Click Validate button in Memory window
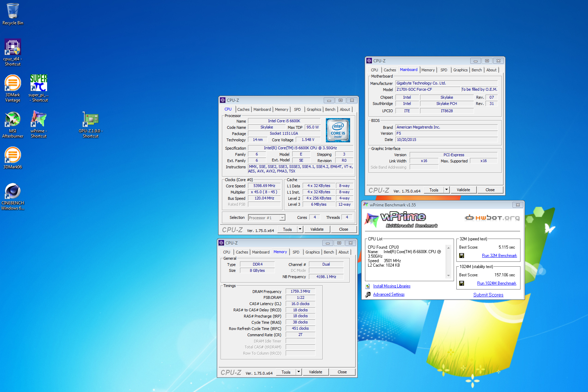 click(x=315, y=372)
